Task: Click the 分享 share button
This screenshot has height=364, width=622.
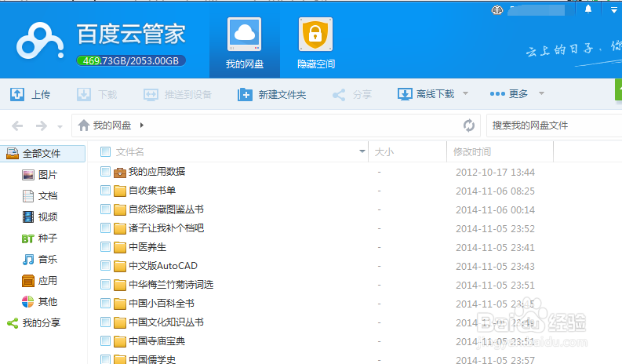Action: 352,94
